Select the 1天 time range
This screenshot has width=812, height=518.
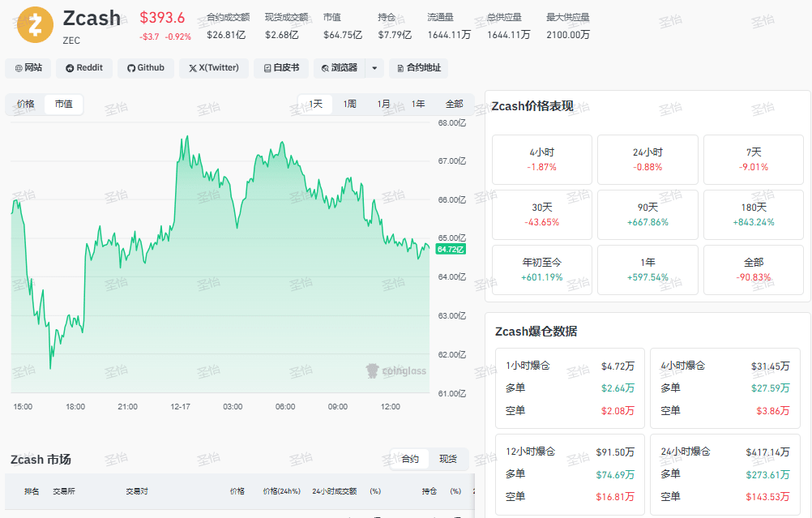315,104
